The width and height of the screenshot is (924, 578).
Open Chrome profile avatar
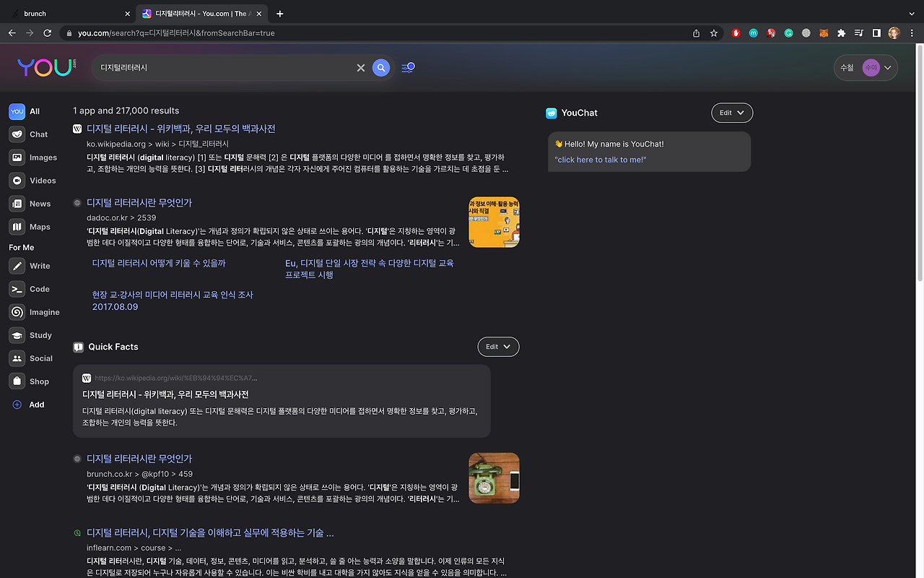click(x=894, y=33)
